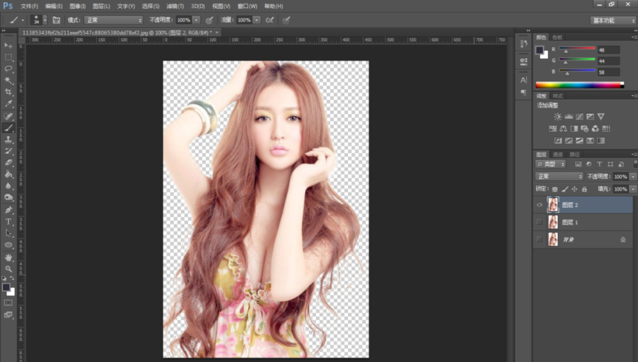Expand the brush opacity dropdown arrow
This screenshot has height=362, width=638.
point(197,20)
